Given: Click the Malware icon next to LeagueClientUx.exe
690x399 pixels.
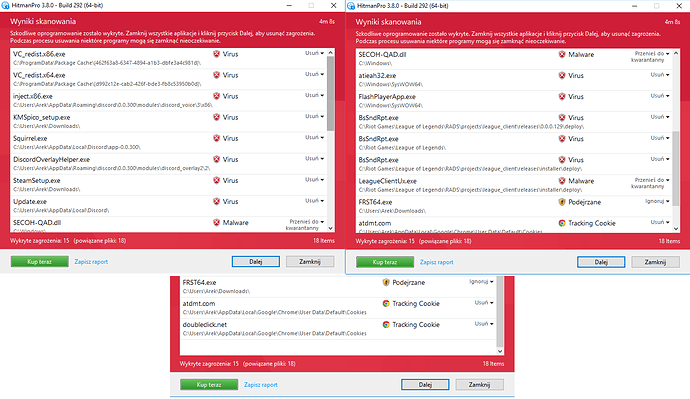Looking at the screenshot, I should point(562,181).
